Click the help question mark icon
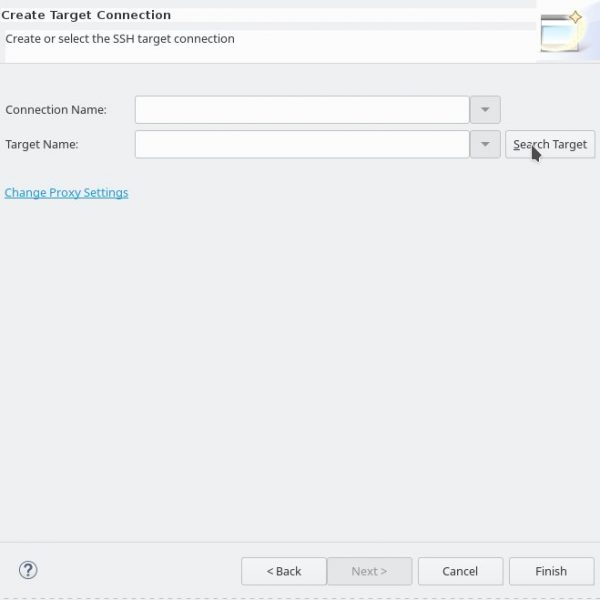Image resolution: width=600 pixels, height=600 pixels. (x=28, y=570)
